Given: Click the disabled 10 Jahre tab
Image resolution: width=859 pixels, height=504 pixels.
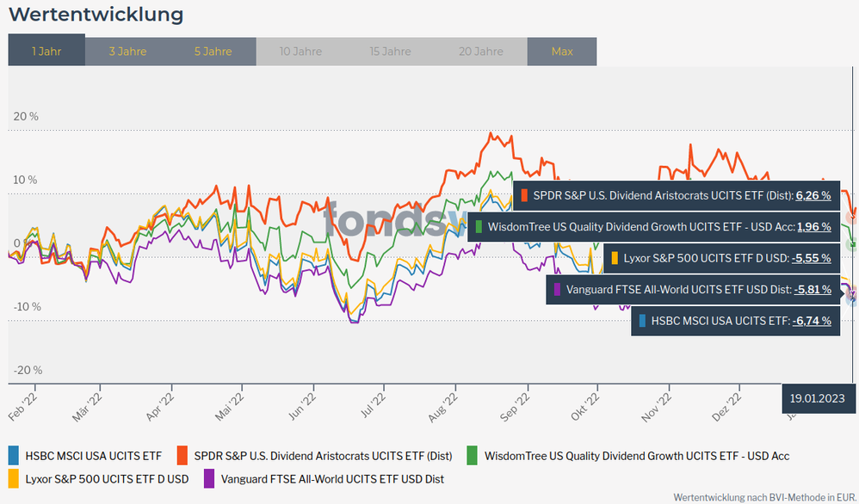Looking at the screenshot, I should pos(300,52).
